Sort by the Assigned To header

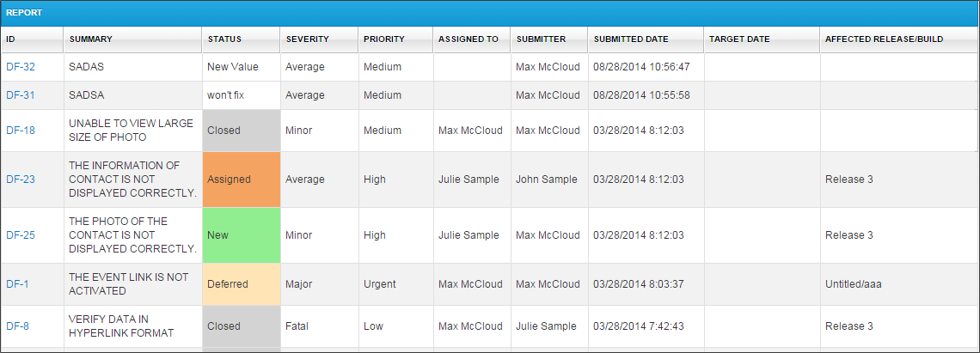pyautogui.click(x=468, y=40)
